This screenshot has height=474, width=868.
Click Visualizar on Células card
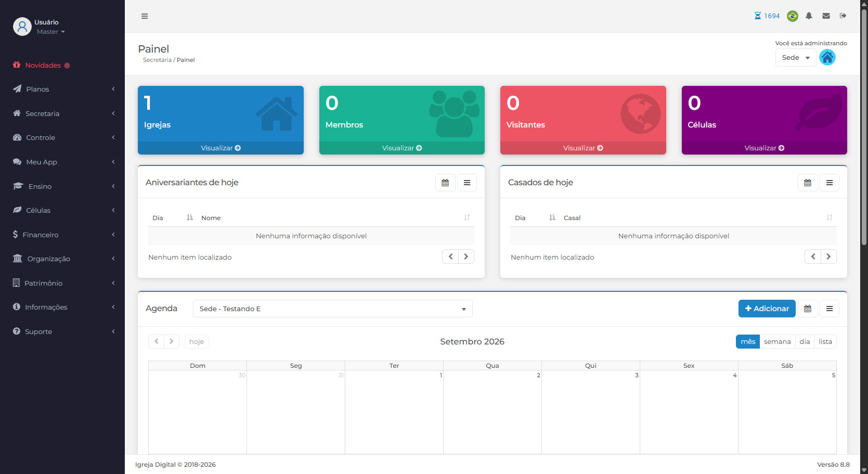[x=765, y=148]
